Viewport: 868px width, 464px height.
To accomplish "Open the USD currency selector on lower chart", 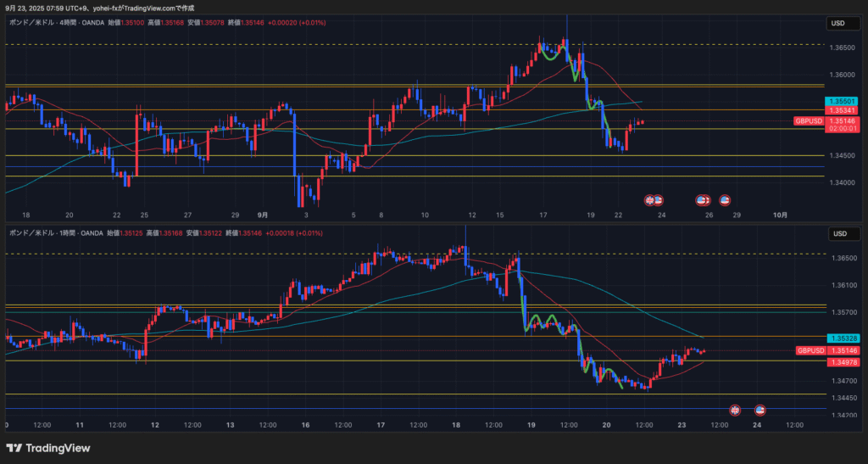I will 838,233.
